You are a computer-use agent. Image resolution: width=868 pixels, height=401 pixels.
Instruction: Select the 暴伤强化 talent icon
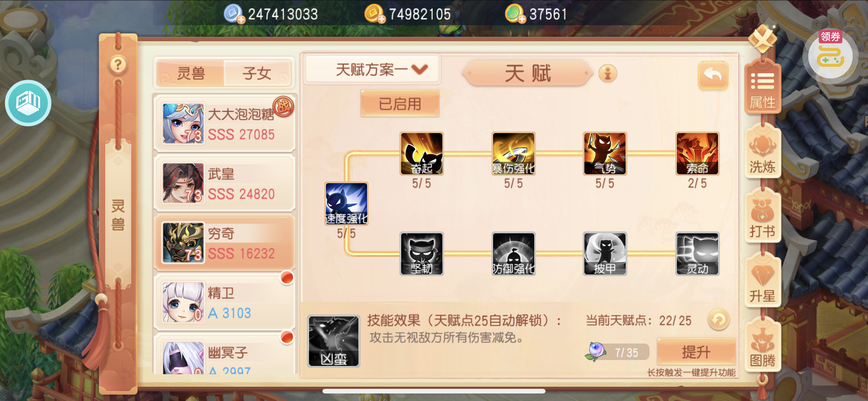pyautogui.click(x=513, y=154)
